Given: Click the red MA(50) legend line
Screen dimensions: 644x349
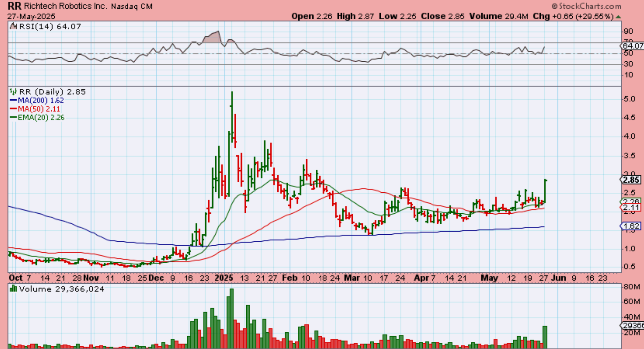Looking at the screenshot, I should pyautogui.click(x=13, y=109).
